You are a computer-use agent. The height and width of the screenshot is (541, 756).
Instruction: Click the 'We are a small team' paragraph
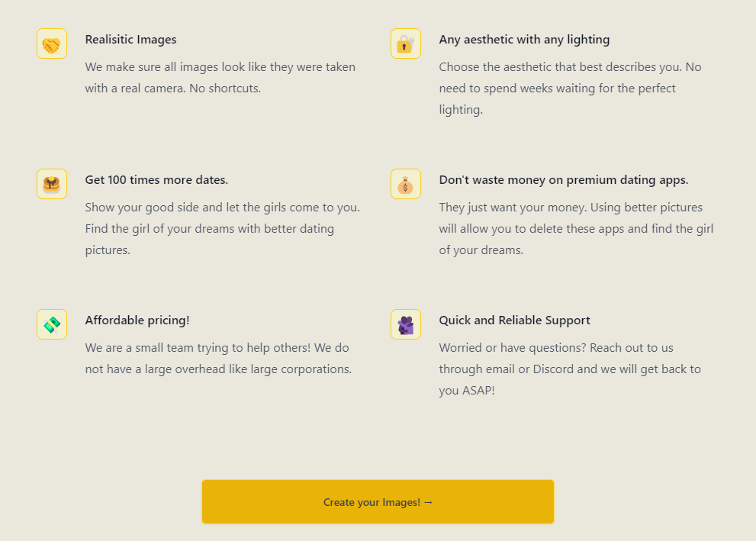point(218,359)
